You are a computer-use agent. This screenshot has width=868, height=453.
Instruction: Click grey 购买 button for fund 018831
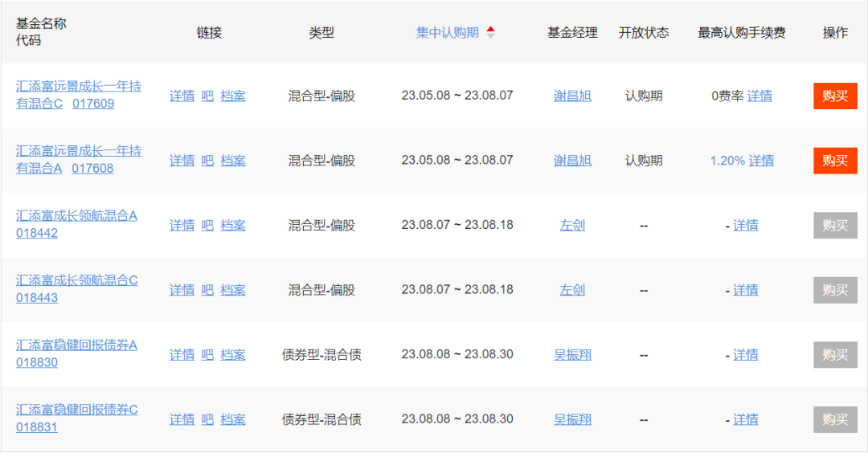point(835,419)
